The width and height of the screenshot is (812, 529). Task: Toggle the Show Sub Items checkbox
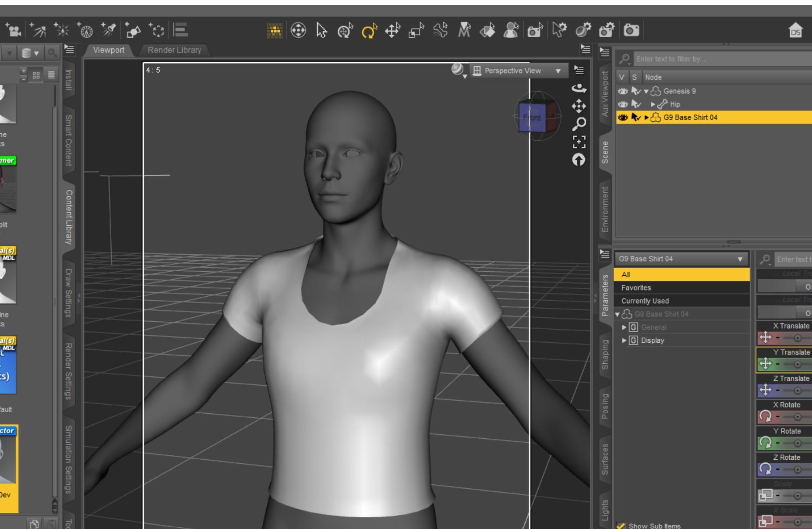(621, 525)
